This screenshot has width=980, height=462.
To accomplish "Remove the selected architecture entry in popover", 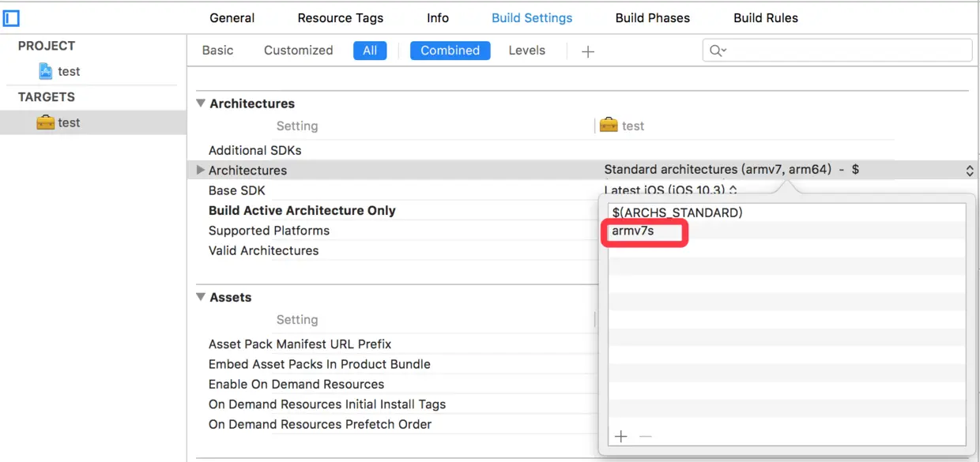I will tap(645, 436).
